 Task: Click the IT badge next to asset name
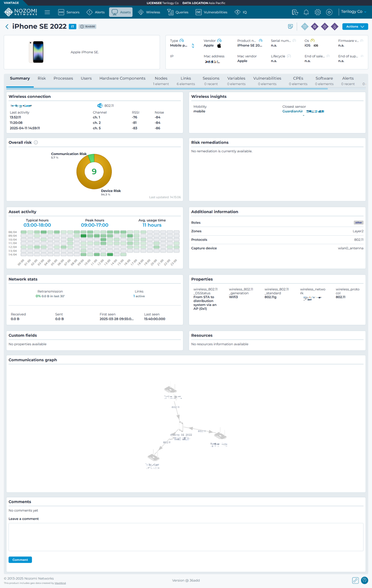[x=72, y=26]
